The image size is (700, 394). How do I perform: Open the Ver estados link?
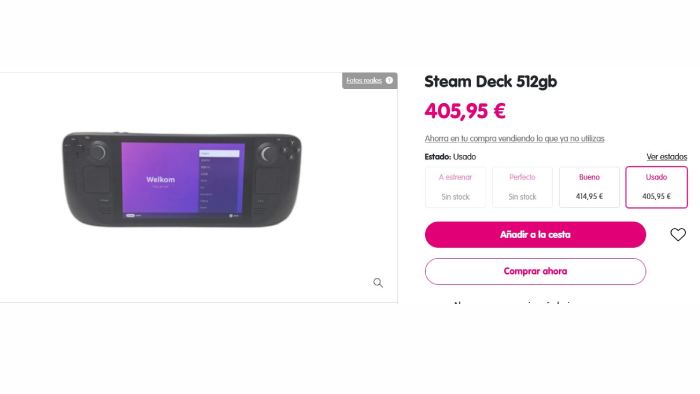667,157
